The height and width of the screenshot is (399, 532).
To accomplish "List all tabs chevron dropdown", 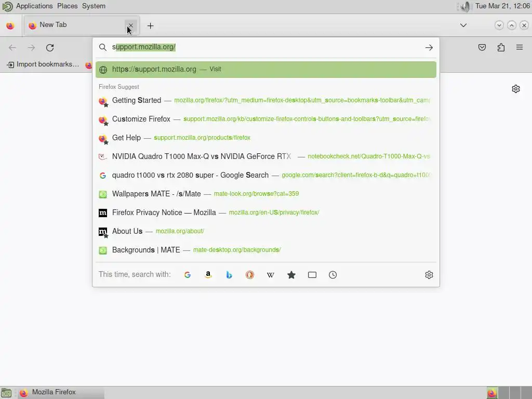I will point(463,25).
